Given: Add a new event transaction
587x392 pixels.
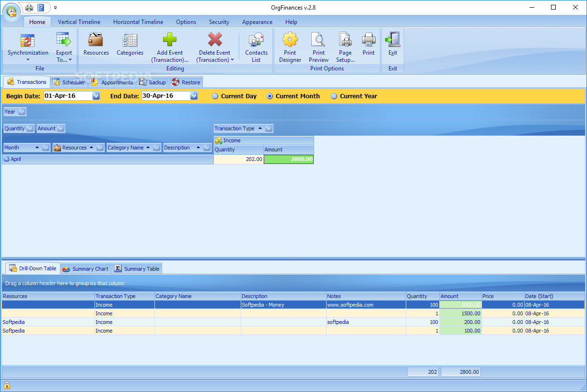Looking at the screenshot, I should (x=170, y=47).
